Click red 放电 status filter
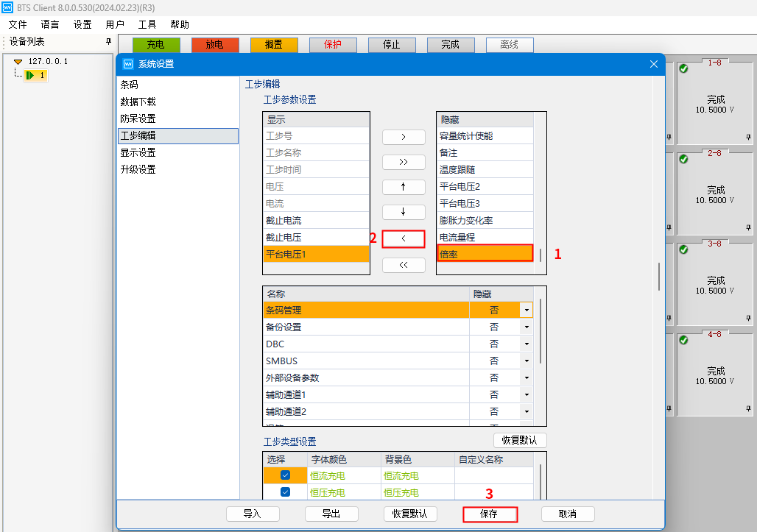757x532 pixels. click(215, 45)
